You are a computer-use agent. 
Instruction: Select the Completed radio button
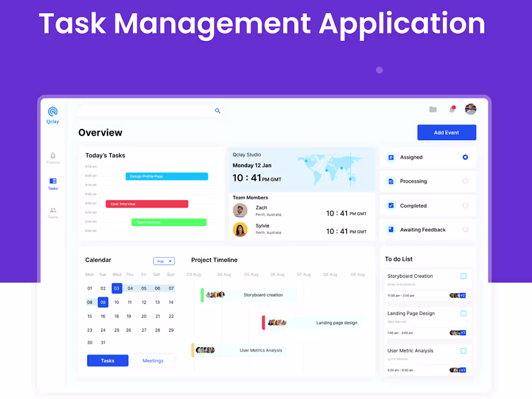(x=465, y=205)
